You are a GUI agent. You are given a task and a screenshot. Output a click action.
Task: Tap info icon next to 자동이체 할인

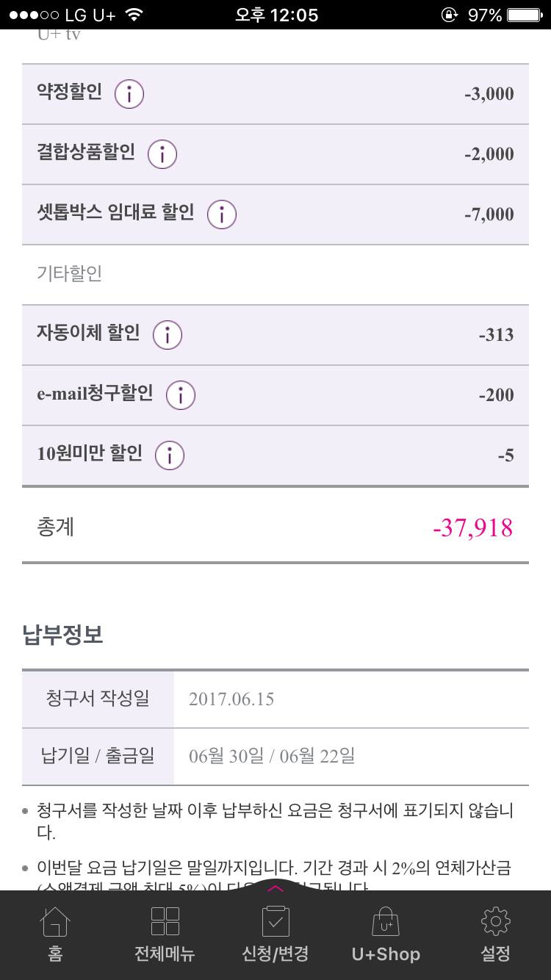pyautogui.click(x=167, y=335)
